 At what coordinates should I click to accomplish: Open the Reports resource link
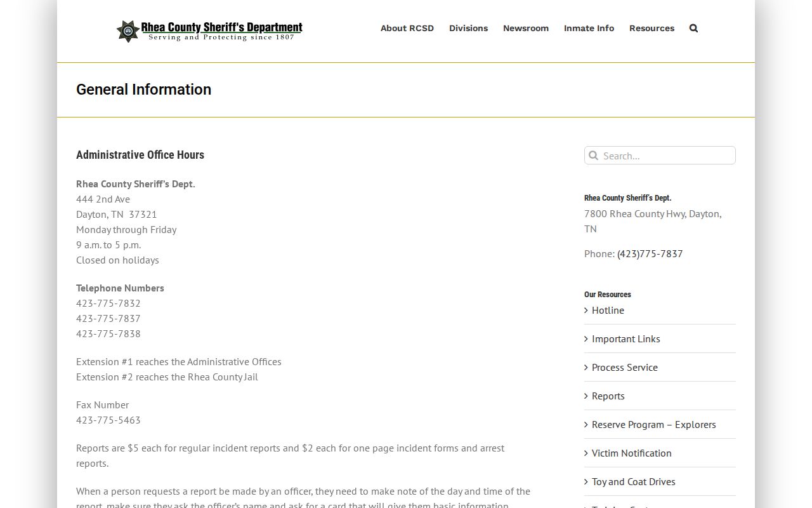click(608, 396)
